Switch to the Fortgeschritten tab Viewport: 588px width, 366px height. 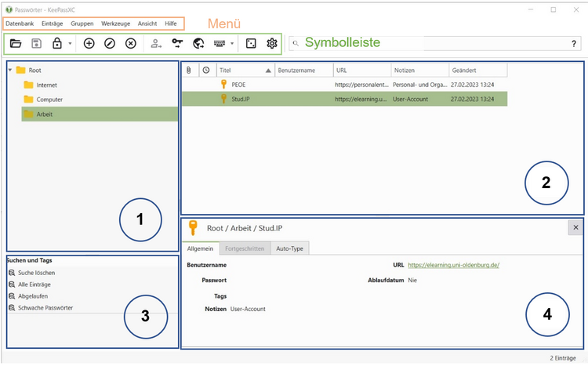point(245,248)
